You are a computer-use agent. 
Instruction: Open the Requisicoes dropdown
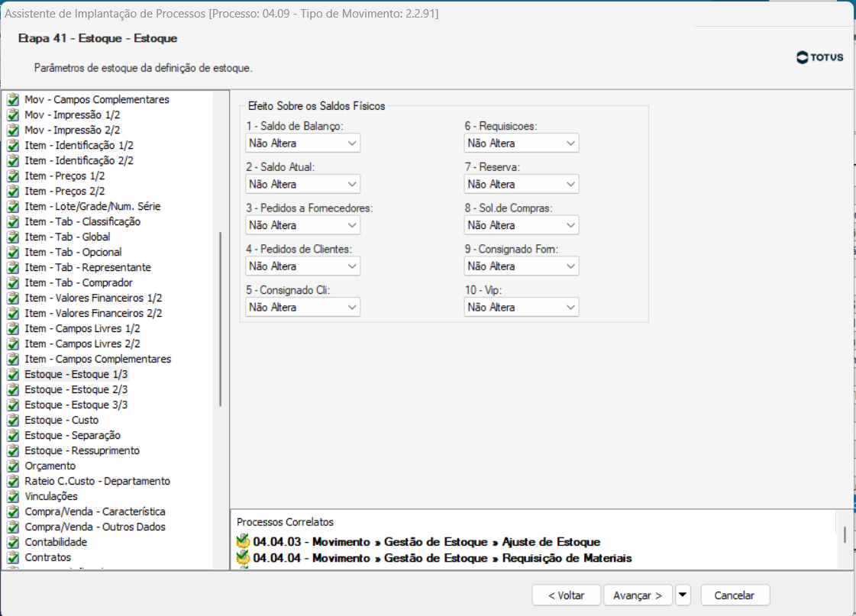point(522,144)
